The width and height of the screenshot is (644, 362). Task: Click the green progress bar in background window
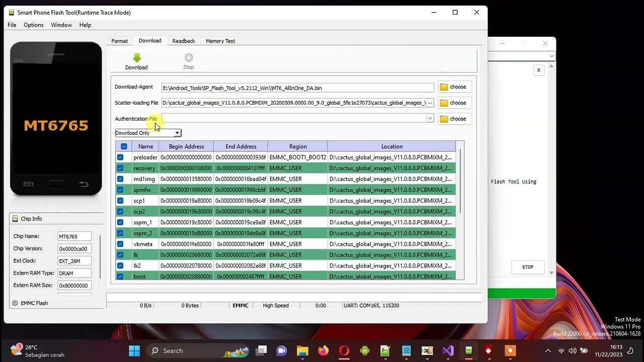point(522,294)
